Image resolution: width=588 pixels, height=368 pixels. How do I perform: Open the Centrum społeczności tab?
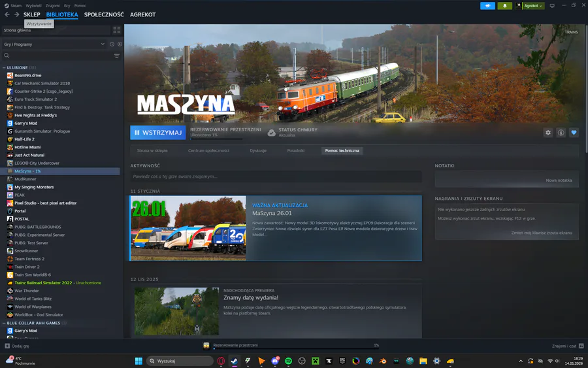208,150
